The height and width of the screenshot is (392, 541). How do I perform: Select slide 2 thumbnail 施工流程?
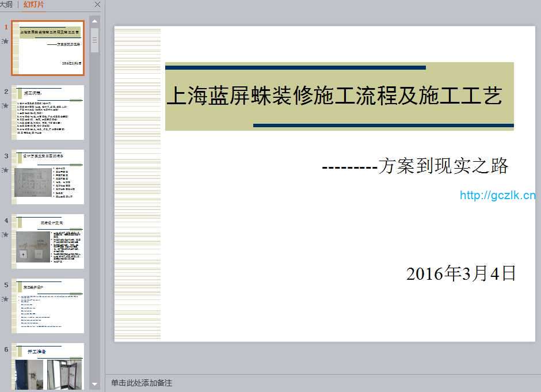coord(48,113)
